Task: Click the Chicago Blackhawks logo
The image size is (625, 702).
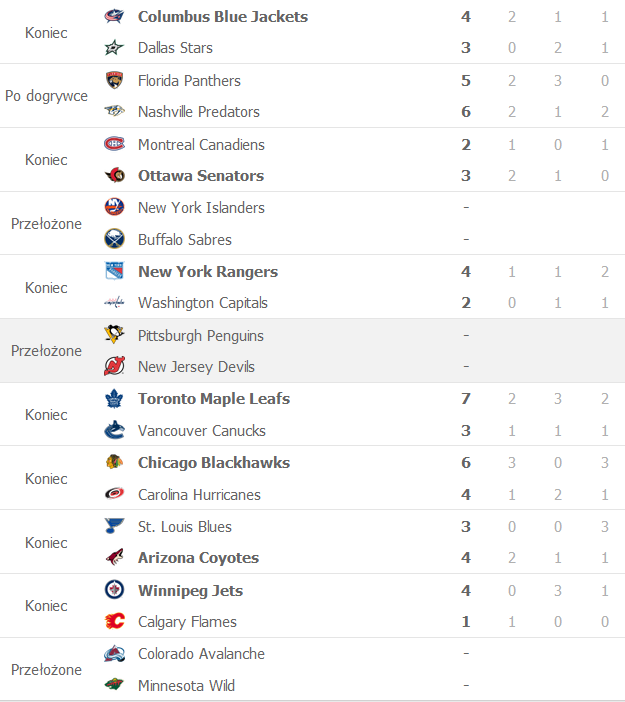Action: (x=114, y=462)
